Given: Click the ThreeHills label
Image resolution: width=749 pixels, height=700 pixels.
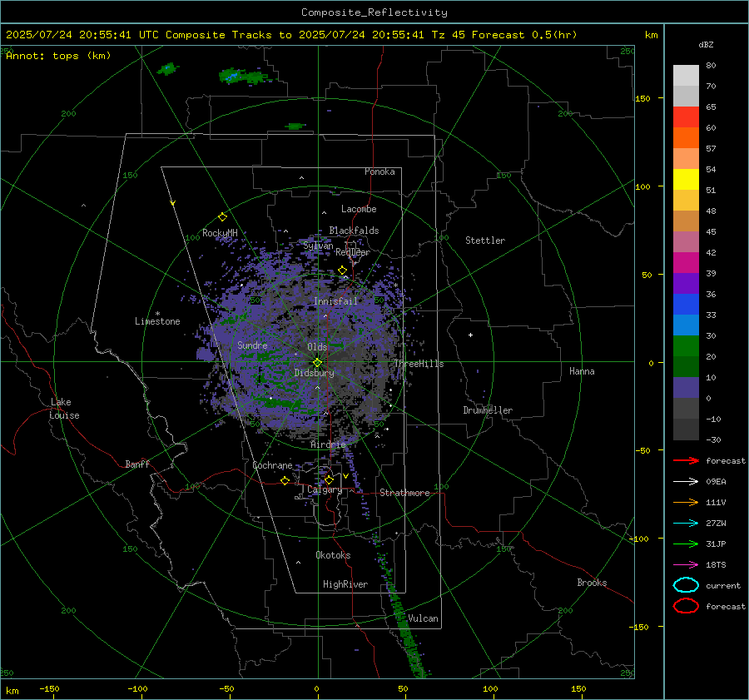Looking at the screenshot, I should tap(419, 364).
